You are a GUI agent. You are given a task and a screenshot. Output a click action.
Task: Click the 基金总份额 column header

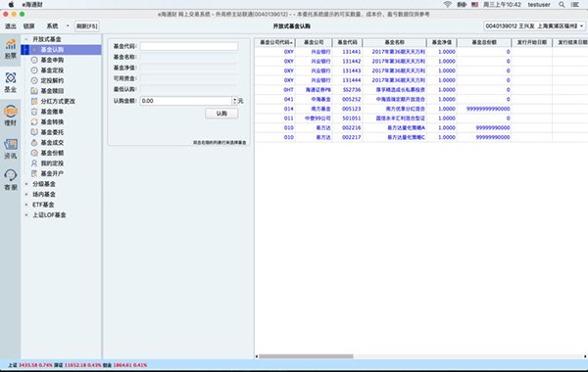(x=484, y=42)
